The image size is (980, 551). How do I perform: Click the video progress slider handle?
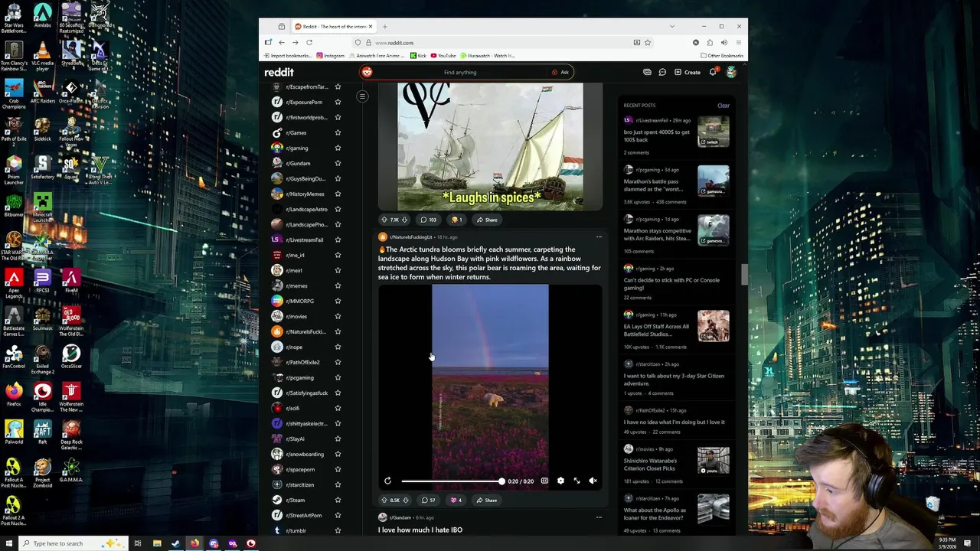coord(501,481)
